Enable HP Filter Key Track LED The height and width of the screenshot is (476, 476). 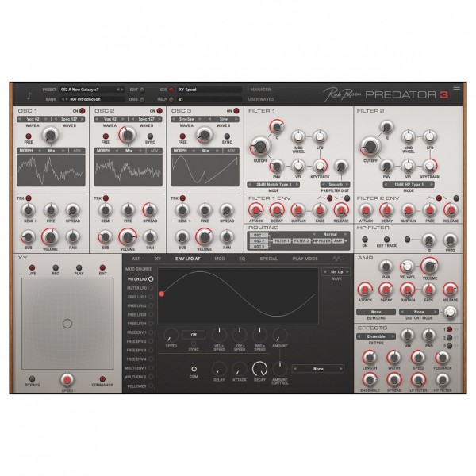(386, 240)
